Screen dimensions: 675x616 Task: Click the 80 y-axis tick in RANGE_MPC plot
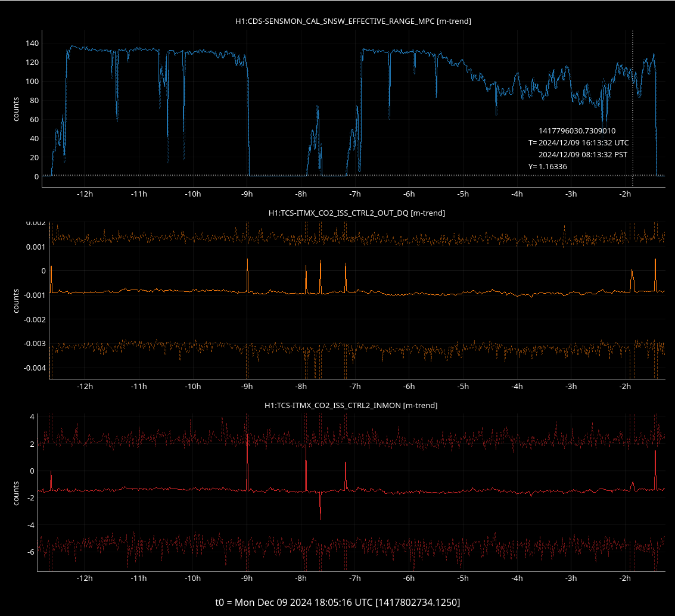click(35, 100)
